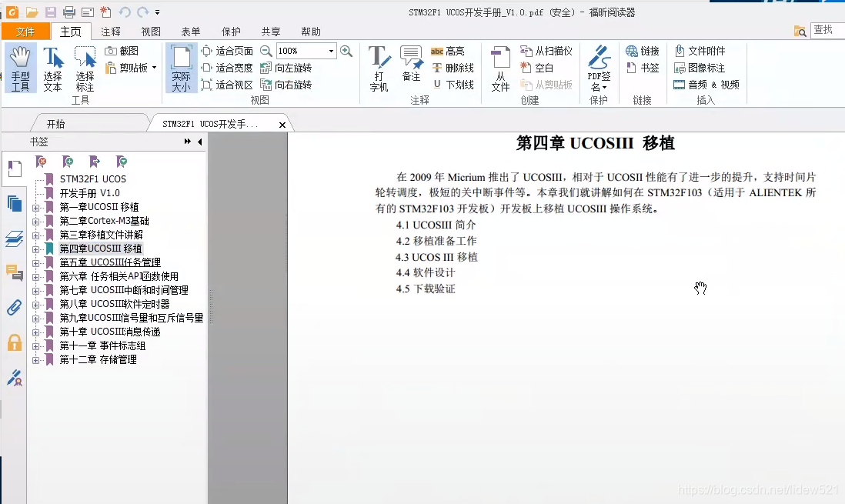The image size is (845, 504).
Task: Open the File (文件) menu
Action: (25, 32)
